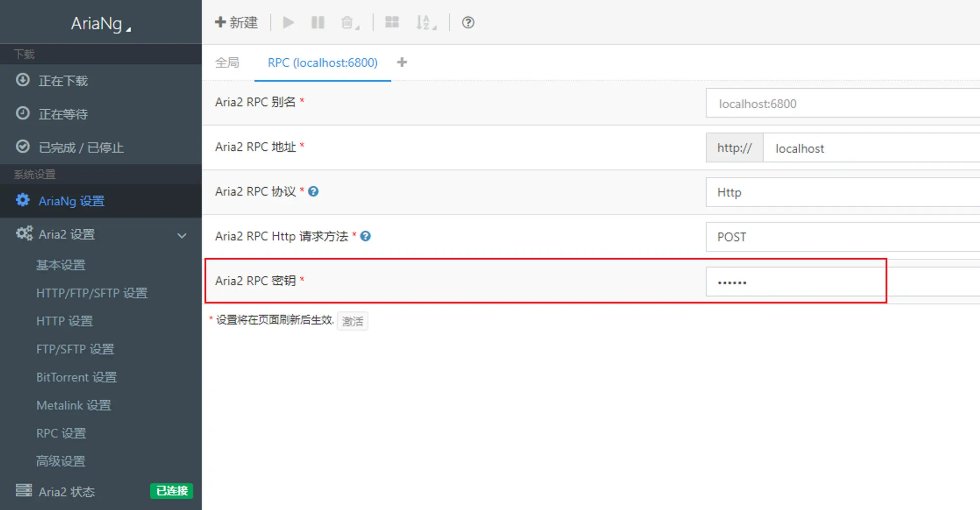This screenshot has height=510, width=980.
Task: Click the 正在下载 download circle icon
Action: pyautogui.click(x=23, y=80)
